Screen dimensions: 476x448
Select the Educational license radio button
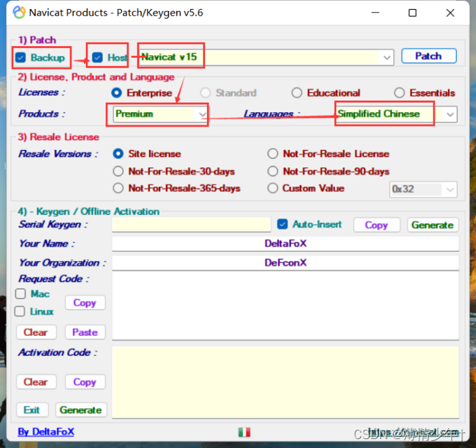[296, 93]
